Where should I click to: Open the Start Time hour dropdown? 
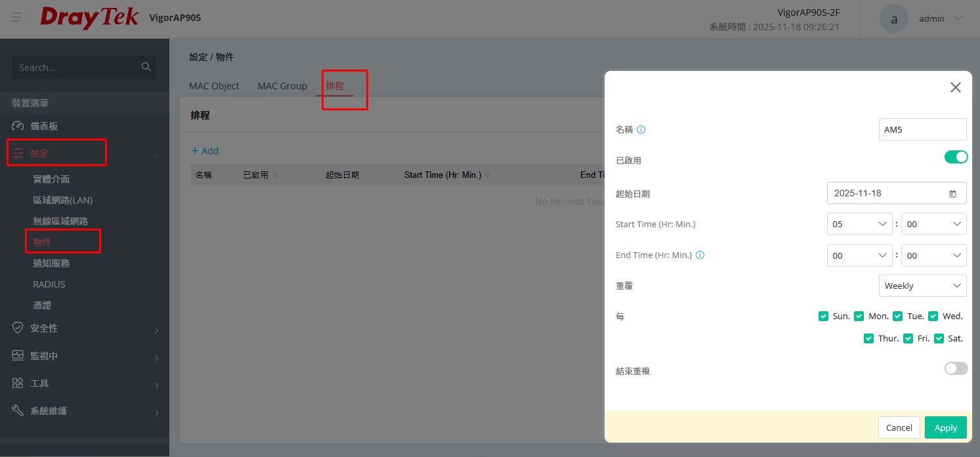coord(859,224)
